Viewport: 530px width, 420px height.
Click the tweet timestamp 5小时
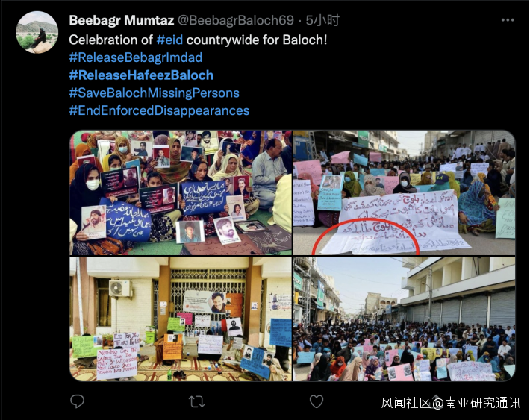(322, 20)
